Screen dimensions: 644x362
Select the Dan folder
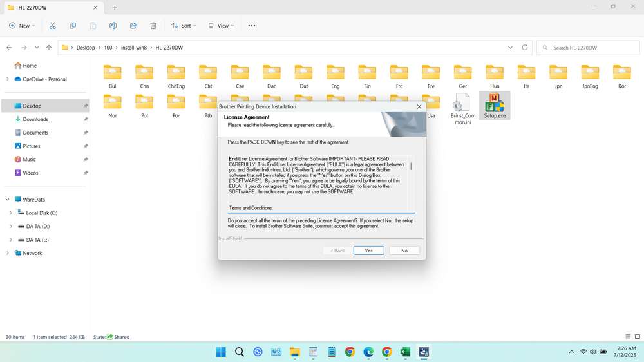click(x=272, y=77)
